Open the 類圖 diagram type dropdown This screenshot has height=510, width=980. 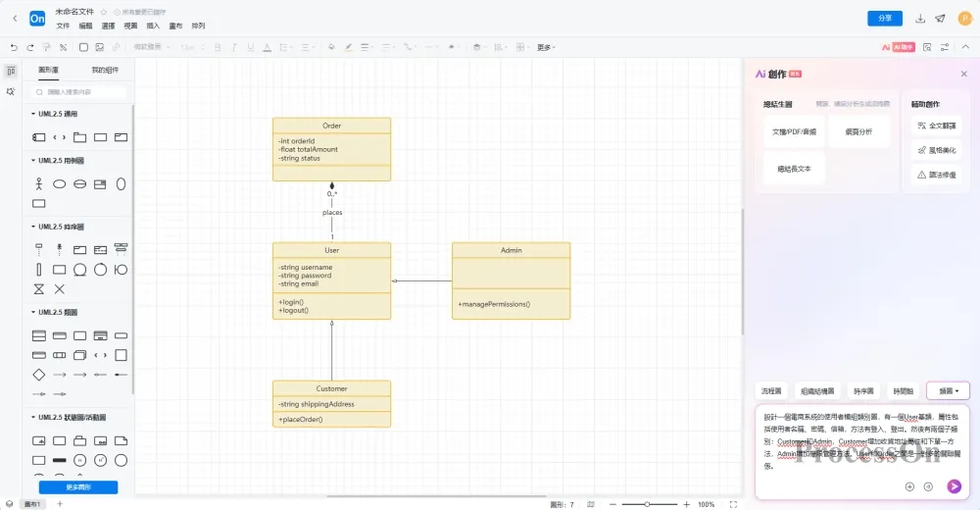point(948,390)
